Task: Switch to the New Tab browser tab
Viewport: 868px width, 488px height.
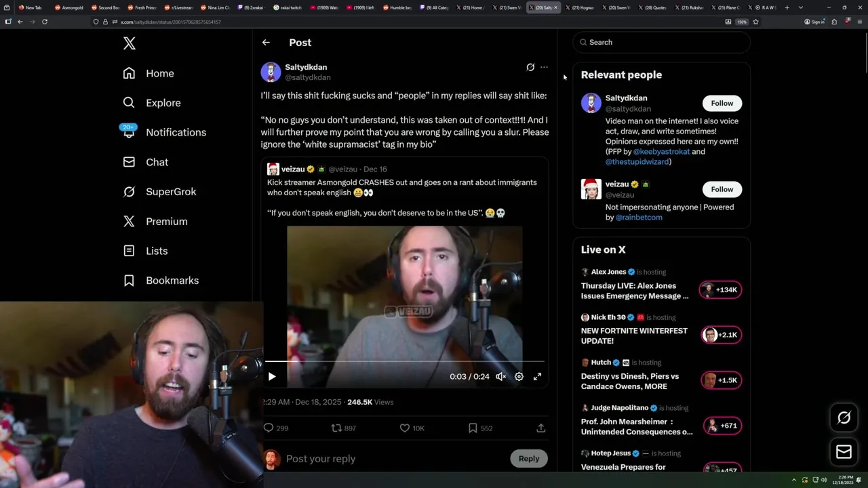Action: click(31, 7)
